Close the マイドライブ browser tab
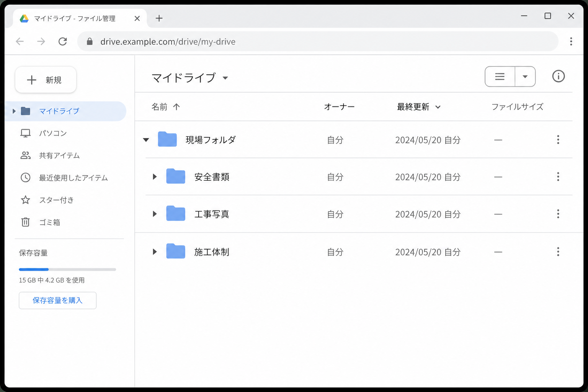 (x=137, y=18)
